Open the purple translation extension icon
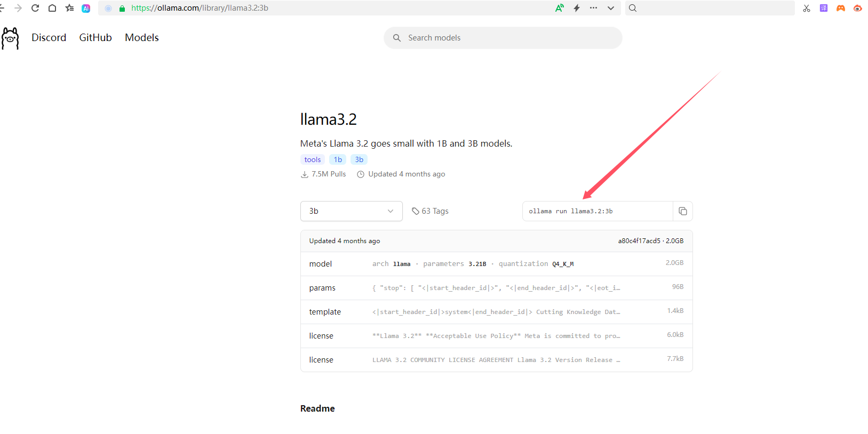 coord(824,8)
